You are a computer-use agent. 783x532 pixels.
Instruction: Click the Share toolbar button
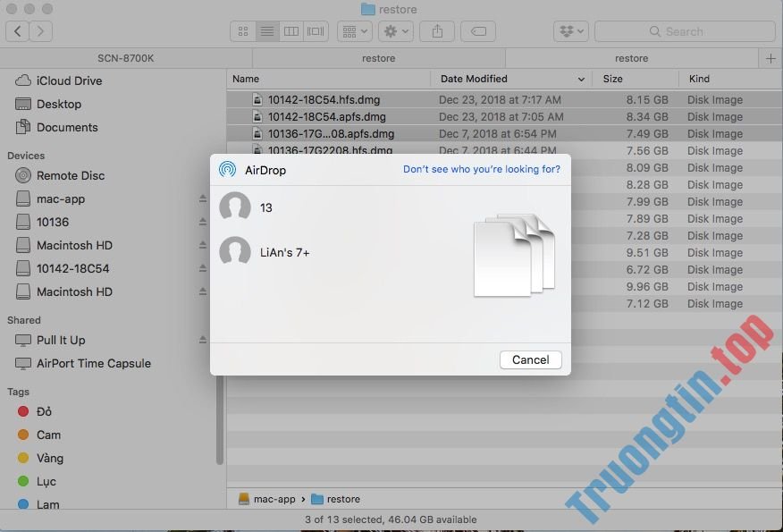(x=437, y=31)
